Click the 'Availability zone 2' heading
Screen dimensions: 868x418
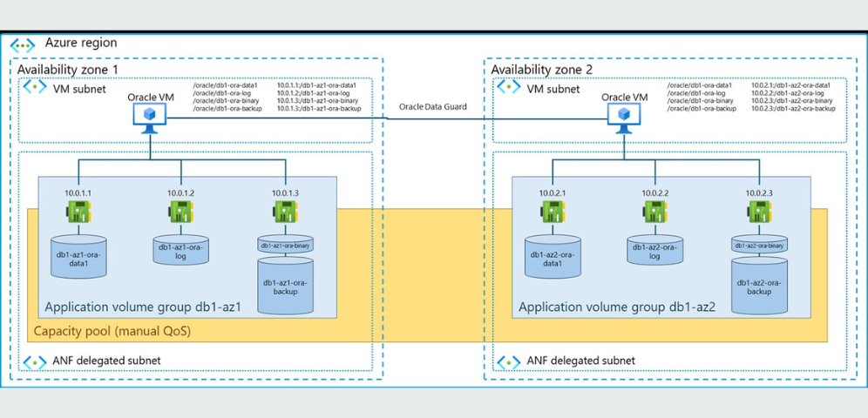pos(542,71)
